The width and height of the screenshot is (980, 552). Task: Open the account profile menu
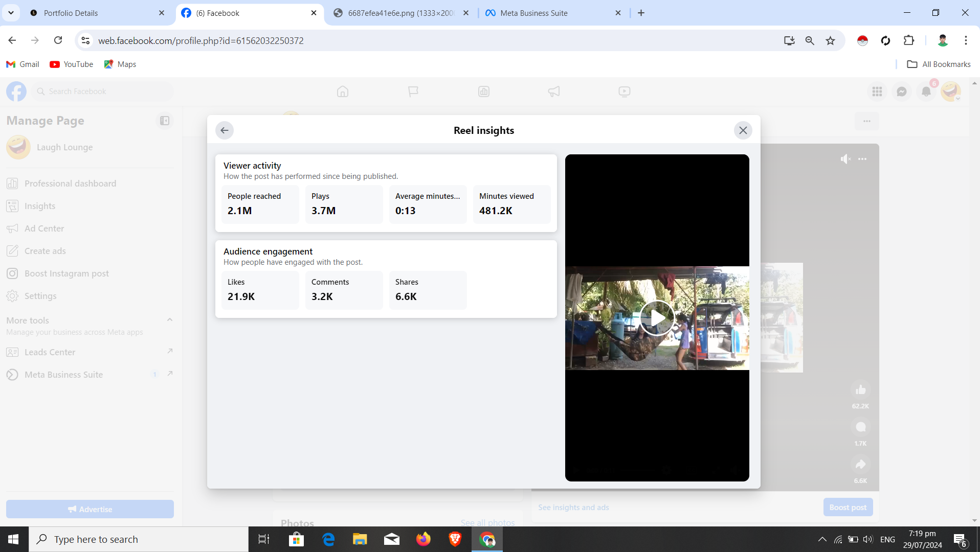(x=951, y=91)
